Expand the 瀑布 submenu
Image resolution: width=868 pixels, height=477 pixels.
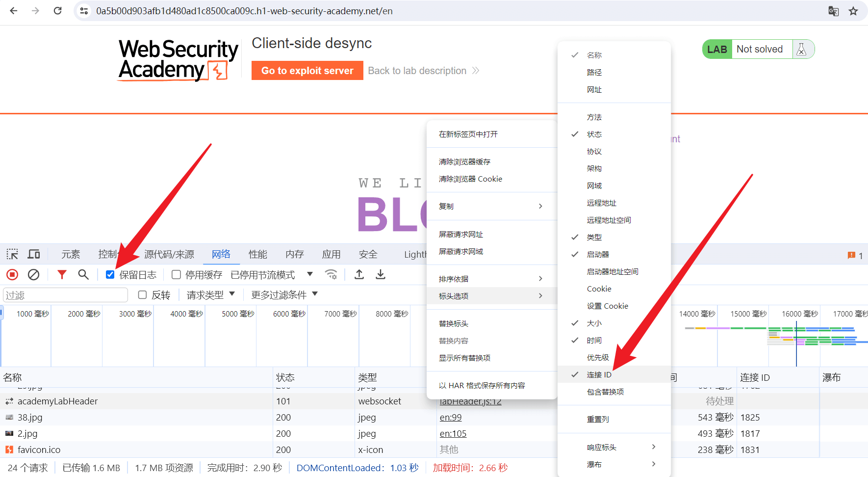coord(614,464)
